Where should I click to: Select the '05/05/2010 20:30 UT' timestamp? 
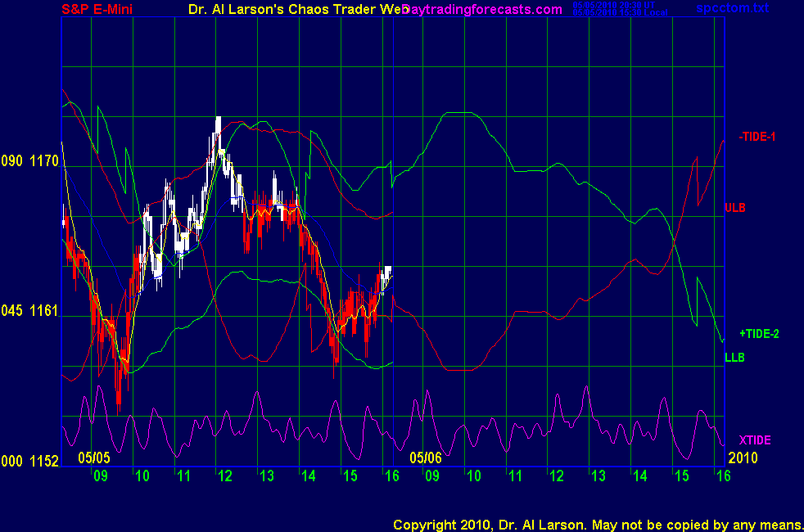[x=614, y=5]
